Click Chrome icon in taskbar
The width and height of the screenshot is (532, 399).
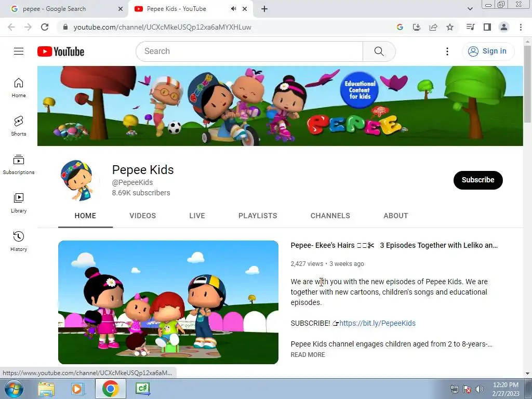(110, 389)
